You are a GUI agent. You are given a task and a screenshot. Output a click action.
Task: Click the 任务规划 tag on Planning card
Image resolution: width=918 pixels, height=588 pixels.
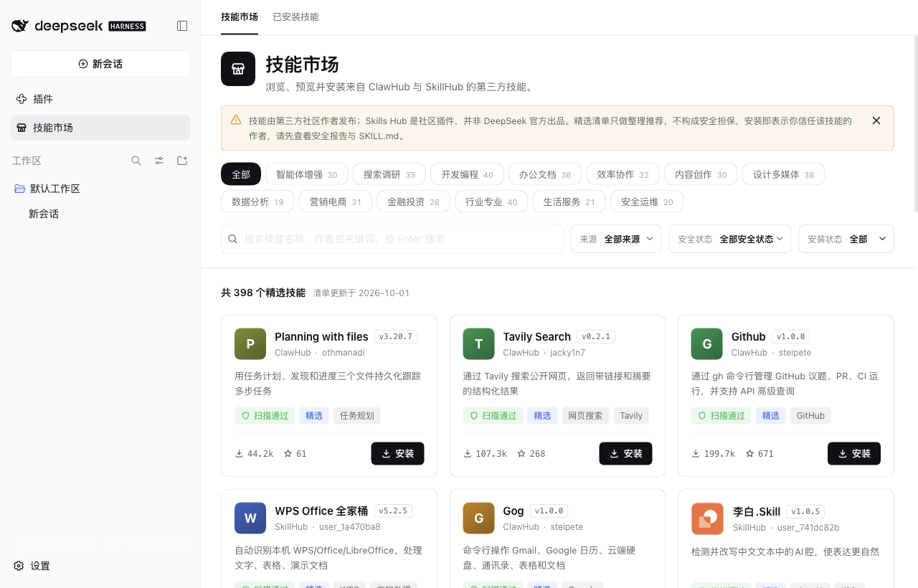point(357,415)
